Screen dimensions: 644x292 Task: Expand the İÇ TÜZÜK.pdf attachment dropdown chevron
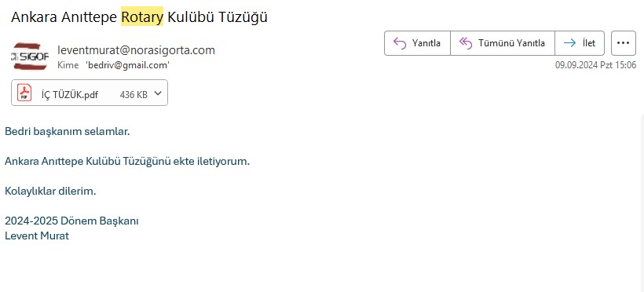(x=158, y=93)
